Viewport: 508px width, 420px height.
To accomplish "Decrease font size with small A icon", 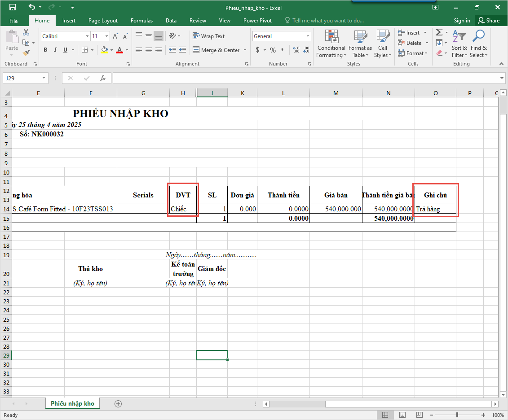I will [x=125, y=36].
